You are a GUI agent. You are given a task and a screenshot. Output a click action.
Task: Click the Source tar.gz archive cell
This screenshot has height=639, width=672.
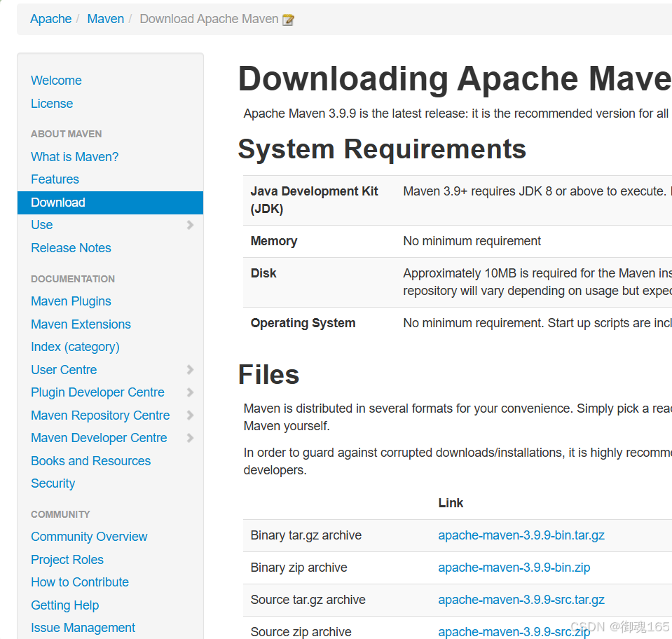point(308,600)
